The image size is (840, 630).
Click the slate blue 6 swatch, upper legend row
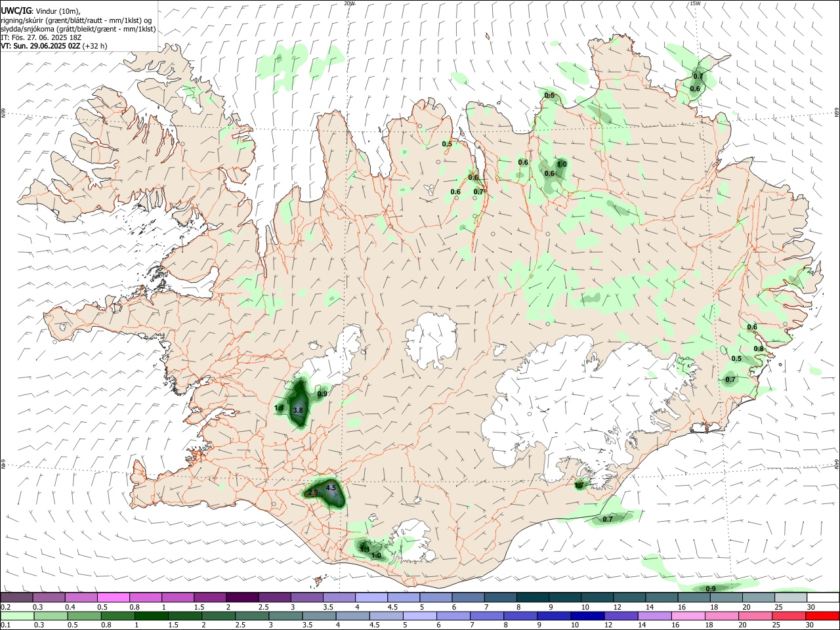pos(468,598)
